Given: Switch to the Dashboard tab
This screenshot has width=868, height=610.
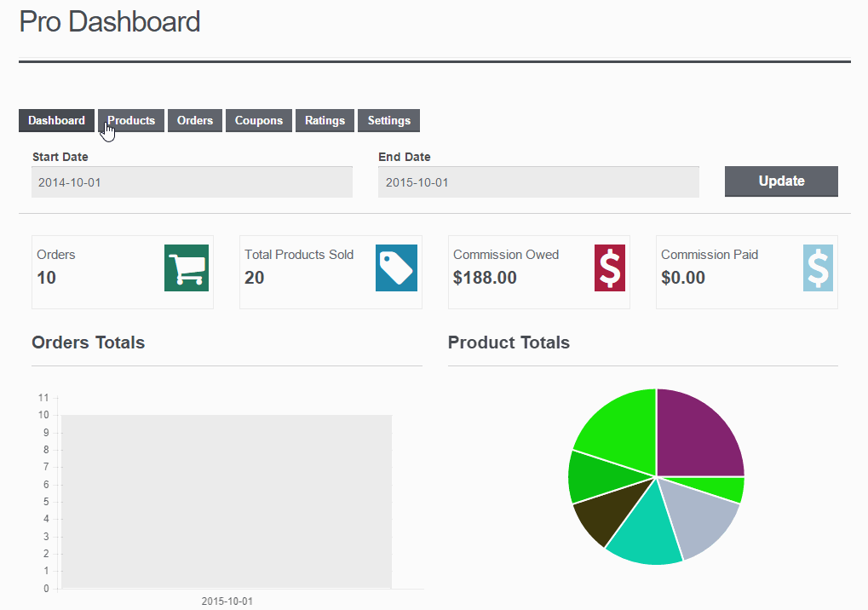Looking at the screenshot, I should tap(56, 121).
